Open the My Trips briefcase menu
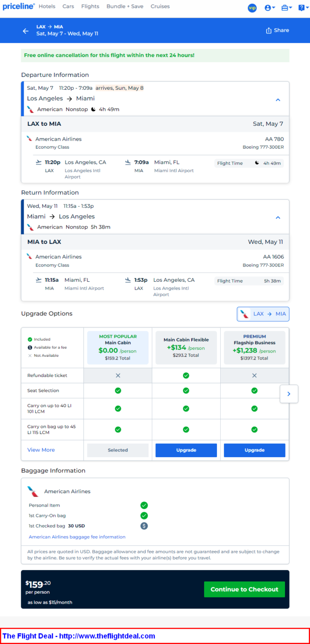 [286, 8]
